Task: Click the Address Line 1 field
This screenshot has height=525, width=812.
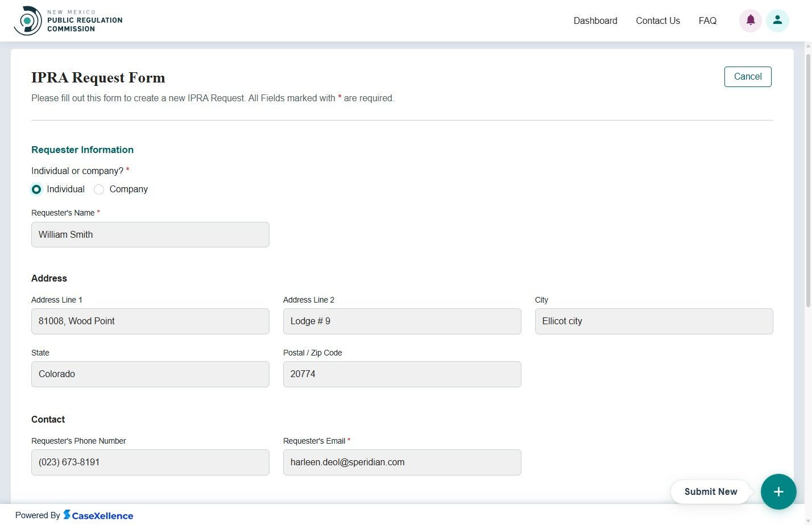Action: [x=150, y=321]
